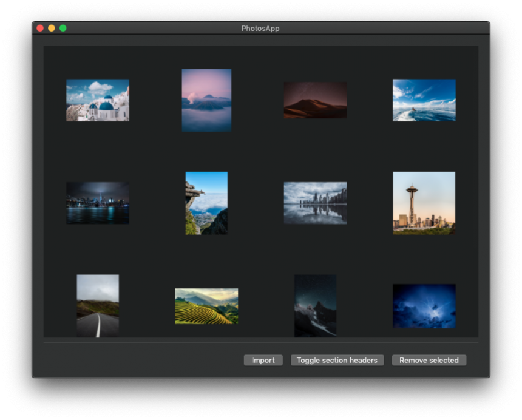
Task: Select the Santorini blue domes photo
Action: click(98, 100)
